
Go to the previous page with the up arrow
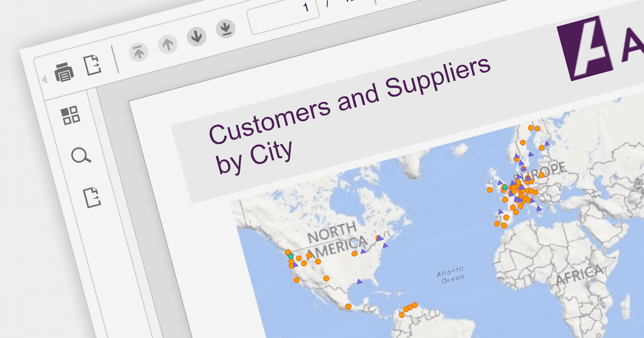tap(168, 45)
